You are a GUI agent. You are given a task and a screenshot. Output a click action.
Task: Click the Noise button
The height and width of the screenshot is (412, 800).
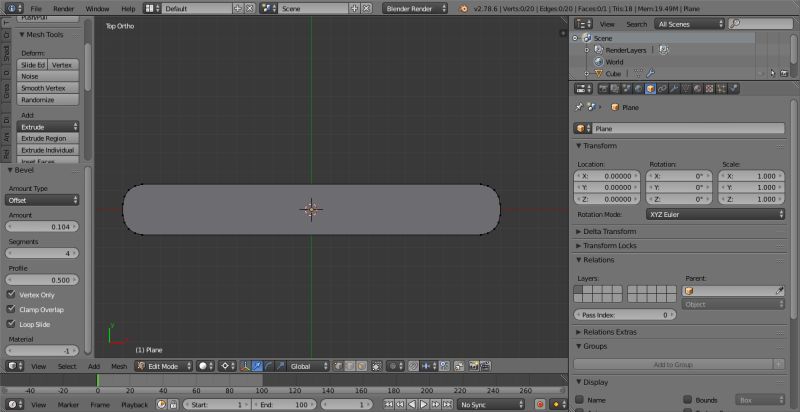48,76
